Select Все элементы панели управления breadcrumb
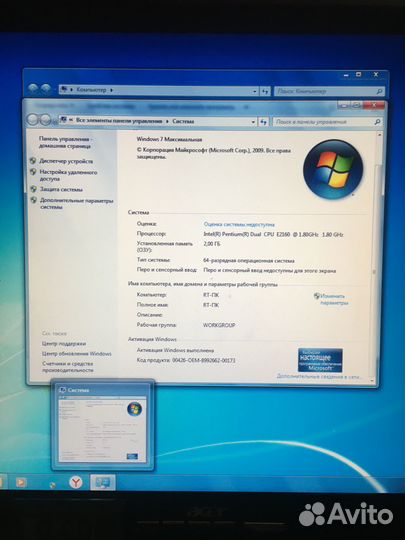Screen dimensions: 405x540 [119, 121]
